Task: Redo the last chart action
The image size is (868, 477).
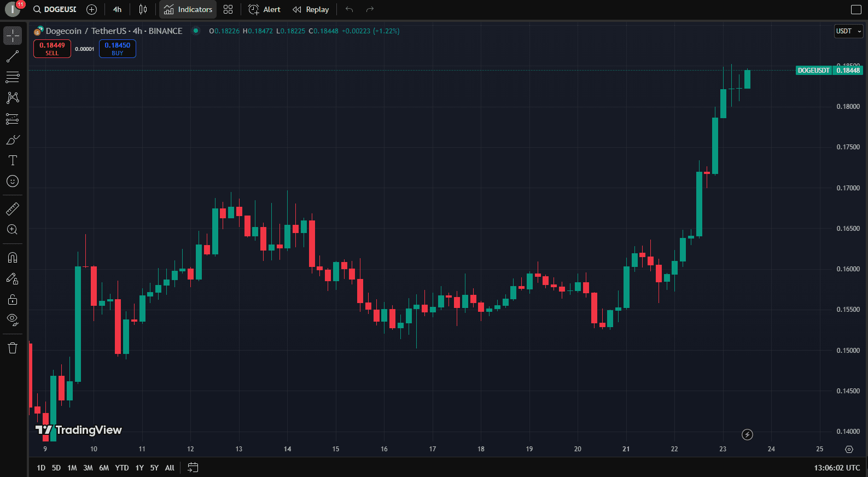Action: [x=370, y=9]
